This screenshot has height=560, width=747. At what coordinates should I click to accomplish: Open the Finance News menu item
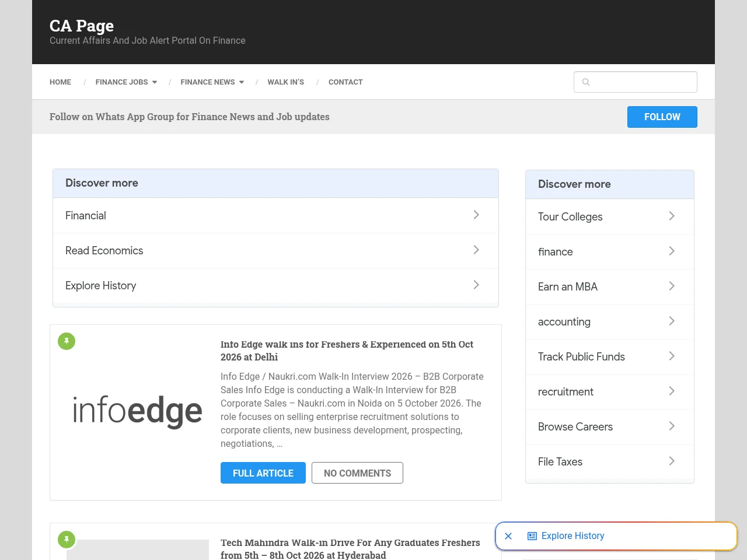tap(208, 82)
